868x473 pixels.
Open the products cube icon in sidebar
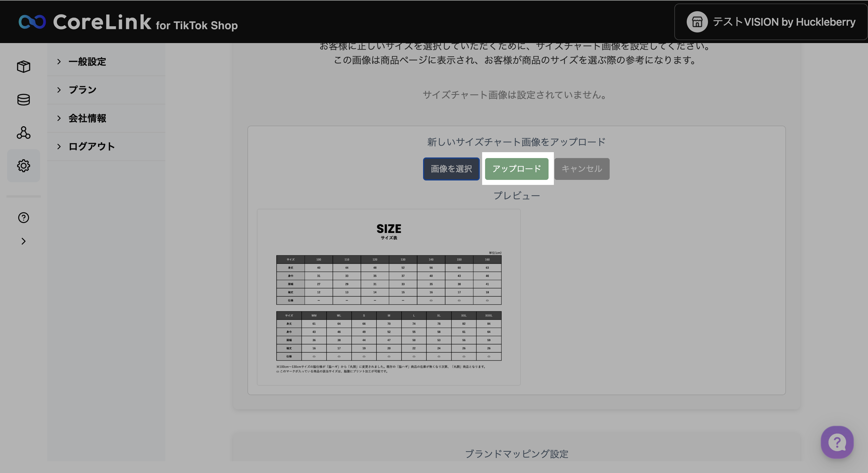coord(24,67)
